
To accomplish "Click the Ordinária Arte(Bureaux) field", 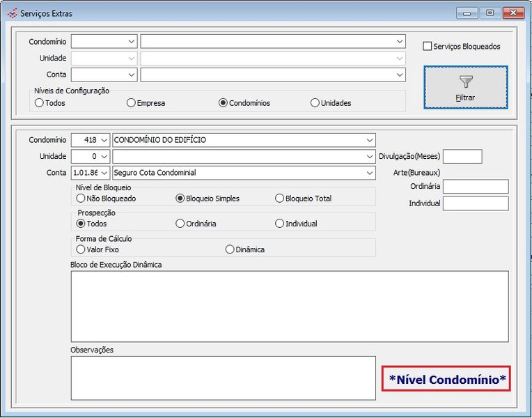I will (x=476, y=187).
